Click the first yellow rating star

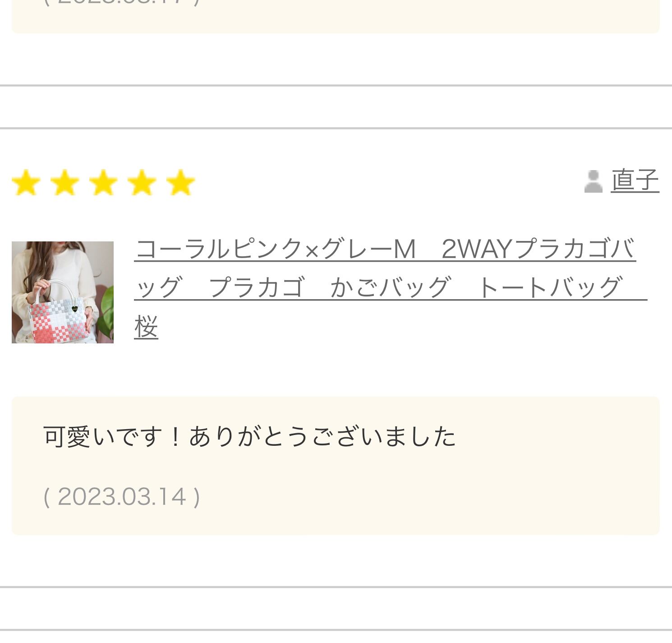[x=26, y=183]
